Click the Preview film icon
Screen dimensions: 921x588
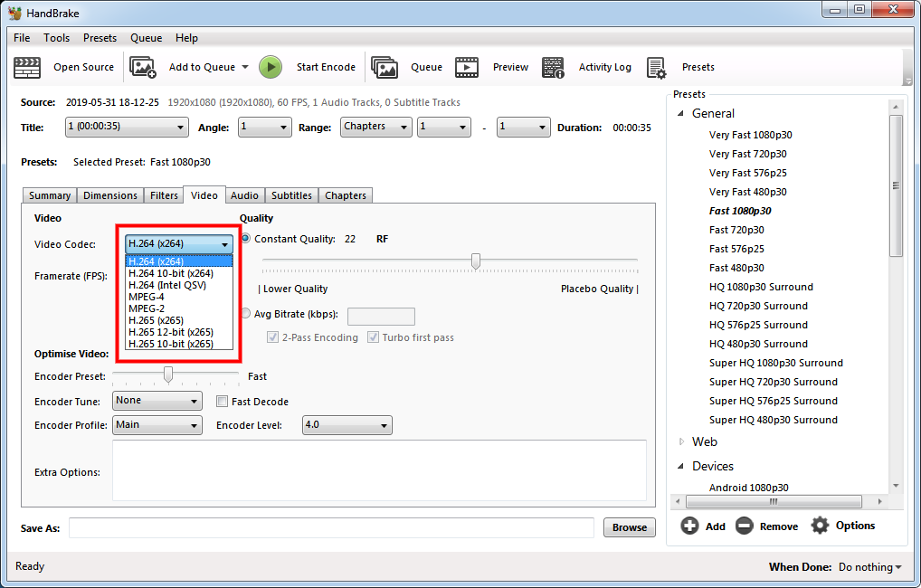467,68
